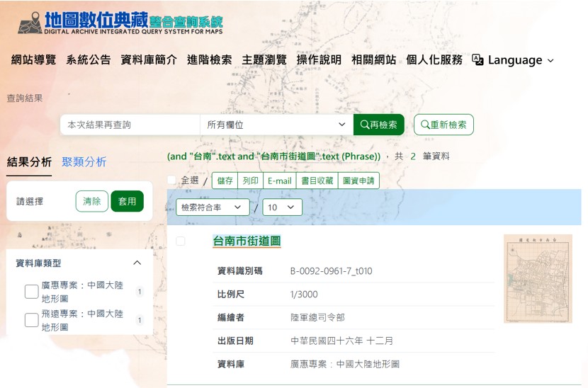Viewport: 588px width, 388px height.
Task: Open the 所有欄位 field dropdown
Action: pos(276,125)
